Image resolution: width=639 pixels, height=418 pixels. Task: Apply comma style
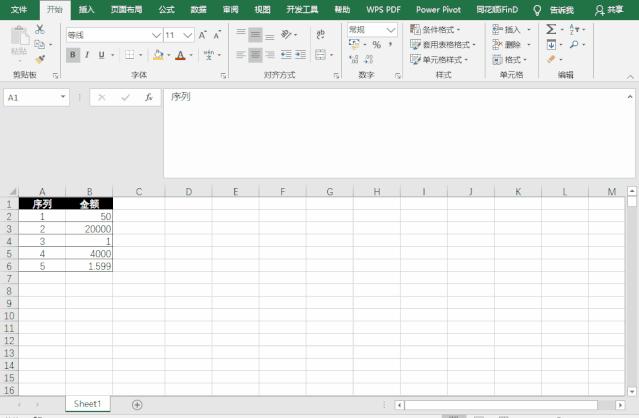[390, 44]
